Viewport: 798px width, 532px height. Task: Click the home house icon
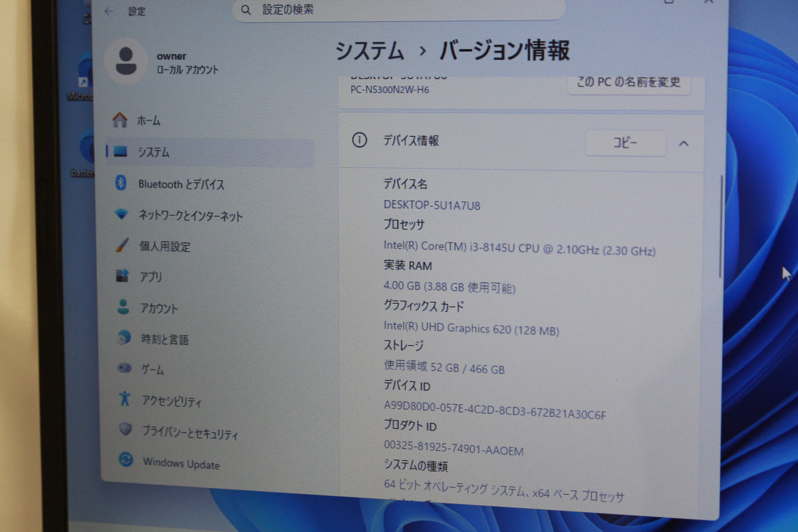coord(120,120)
